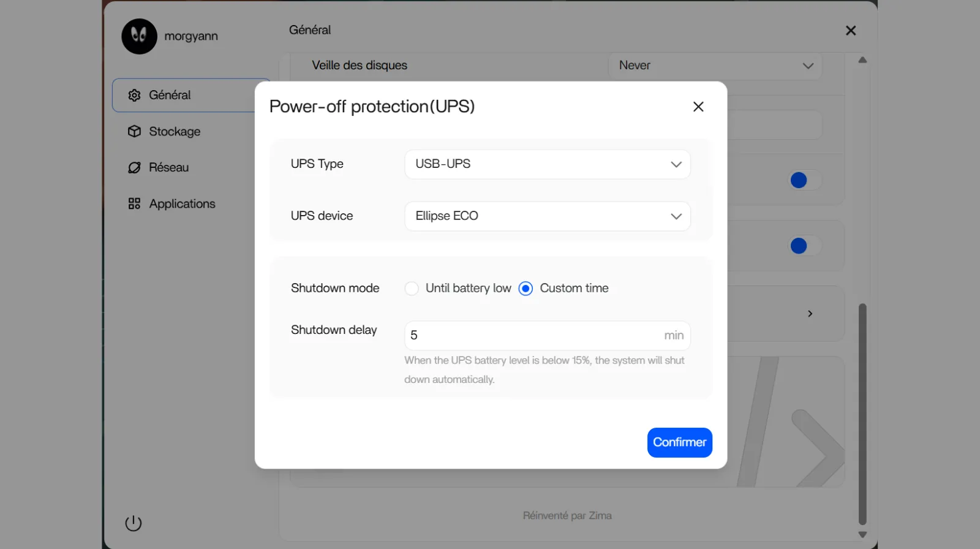Click the Applications grid icon
Screen dimensions: 980x549
[x=134, y=203]
